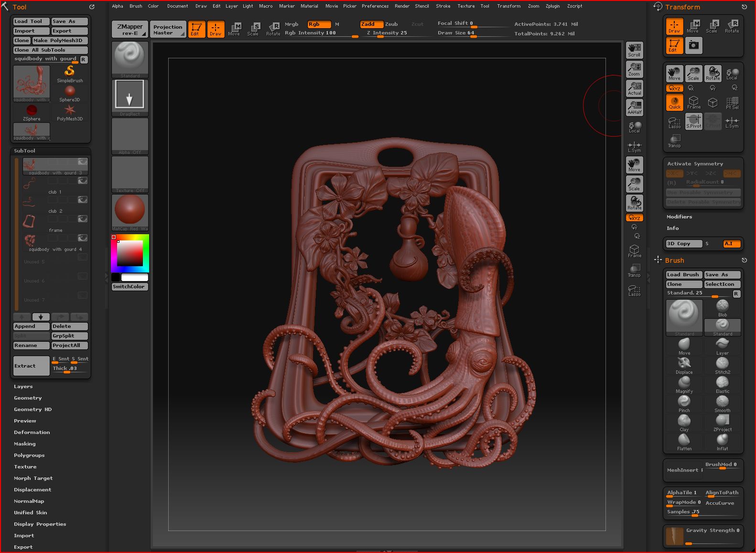
Task: Click the Lasso icon in Transform panel
Action: (x=674, y=123)
